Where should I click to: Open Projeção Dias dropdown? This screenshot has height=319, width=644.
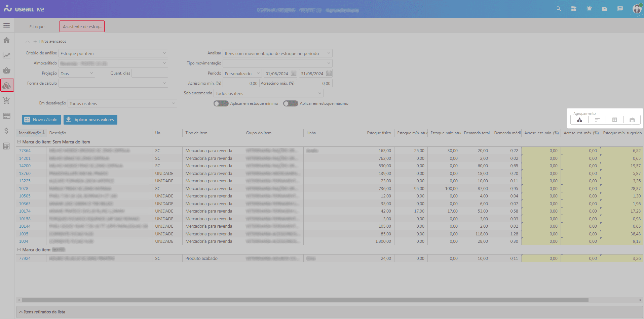[77, 74]
